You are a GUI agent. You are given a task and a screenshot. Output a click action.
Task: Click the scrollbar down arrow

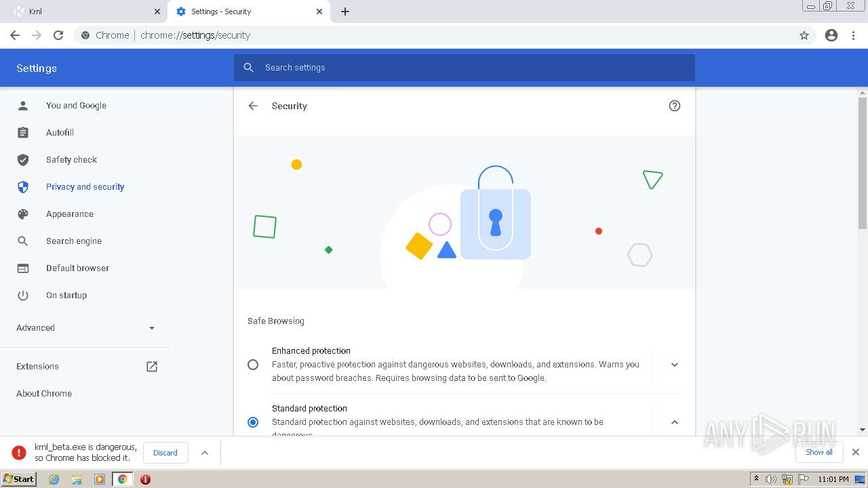click(x=863, y=430)
